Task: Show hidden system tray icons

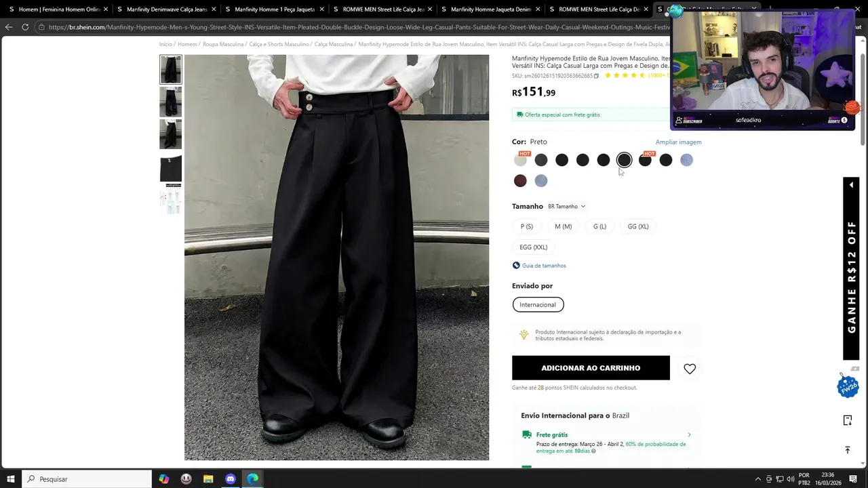Action: pos(758,479)
